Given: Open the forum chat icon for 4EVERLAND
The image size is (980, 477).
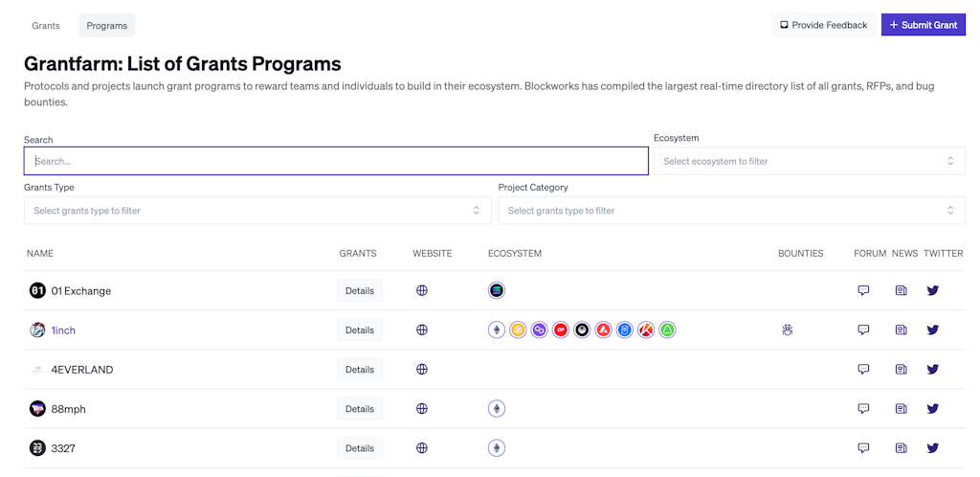Looking at the screenshot, I should [863, 369].
